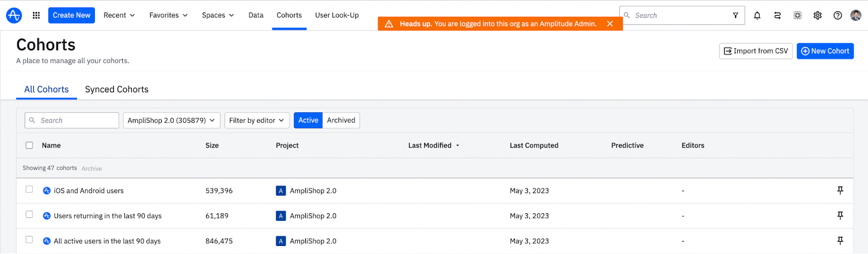This screenshot has width=868, height=254.
Task: Pin the iOS and Android users cohort
Action: coord(840,190)
